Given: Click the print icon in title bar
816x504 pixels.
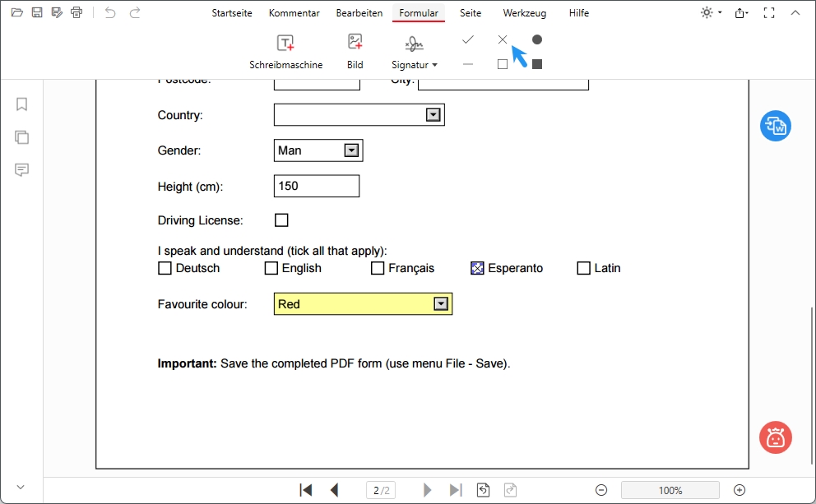Looking at the screenshot, I should pos(76,12).
